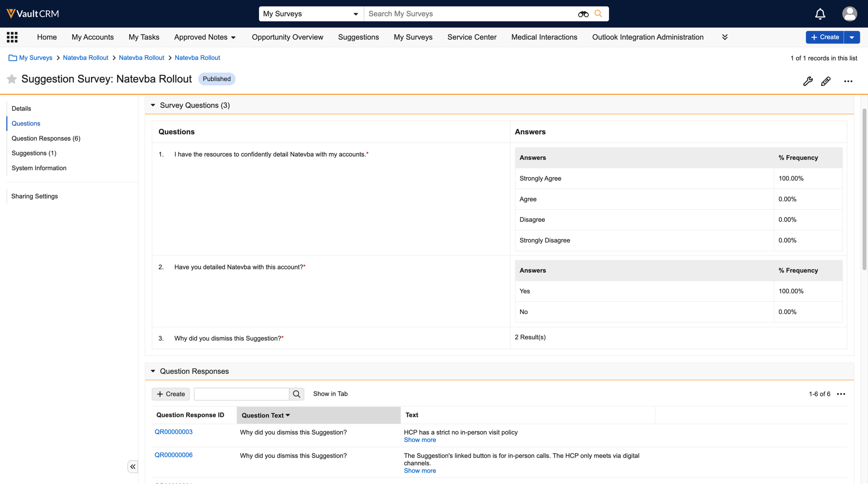
Task: Select Question Responses (6) in sidebar
Action: (46, 138)
